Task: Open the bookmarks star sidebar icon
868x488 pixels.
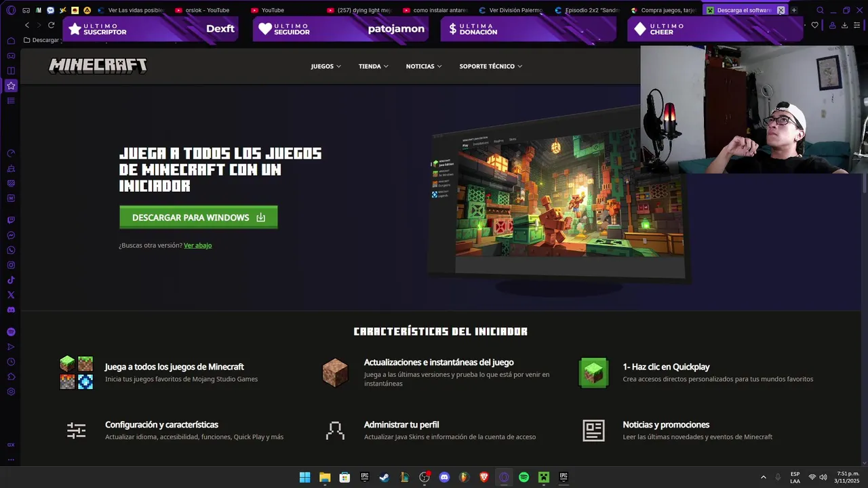Action: pyautogui.click(x=11, y=85)
